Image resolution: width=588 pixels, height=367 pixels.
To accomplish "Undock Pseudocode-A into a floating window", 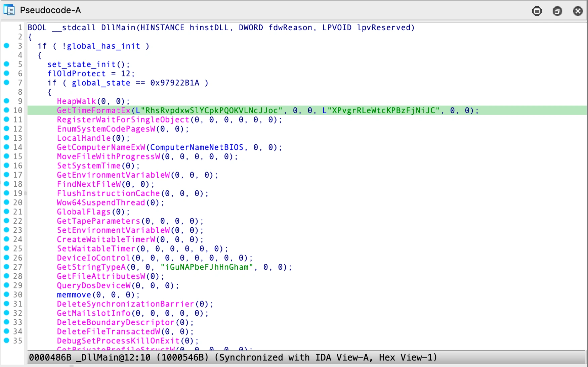I will pos(557,11).
